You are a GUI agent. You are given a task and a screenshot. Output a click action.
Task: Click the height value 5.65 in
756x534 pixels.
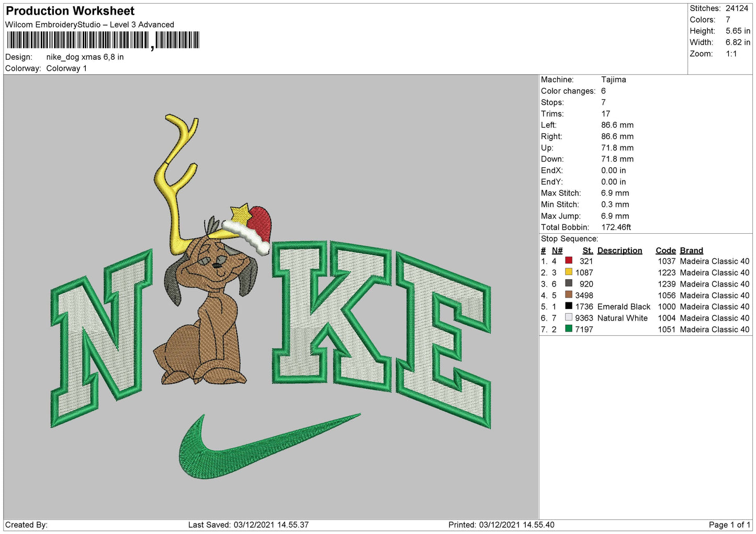tap(738, 31)
